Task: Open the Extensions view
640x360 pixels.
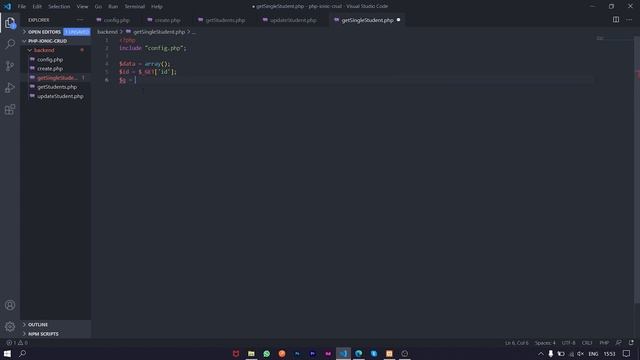Action: 10,109
